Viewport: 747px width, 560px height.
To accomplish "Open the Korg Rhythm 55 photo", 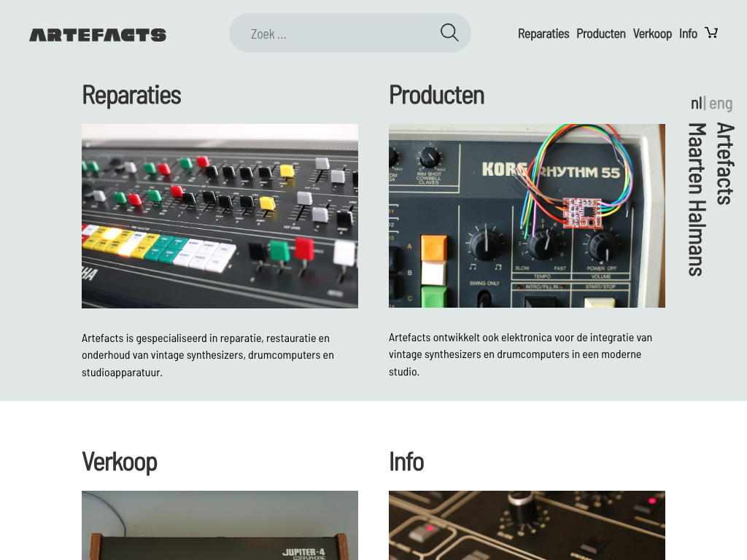I will (x=527, y=216).
